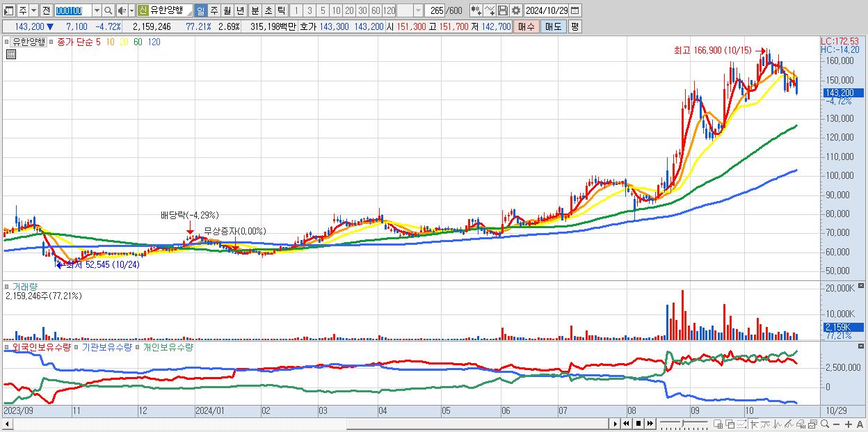This screenshot has height=432, width=868.
Task: Click the stop button in bottom toolbar
Action: pos(638,424)
